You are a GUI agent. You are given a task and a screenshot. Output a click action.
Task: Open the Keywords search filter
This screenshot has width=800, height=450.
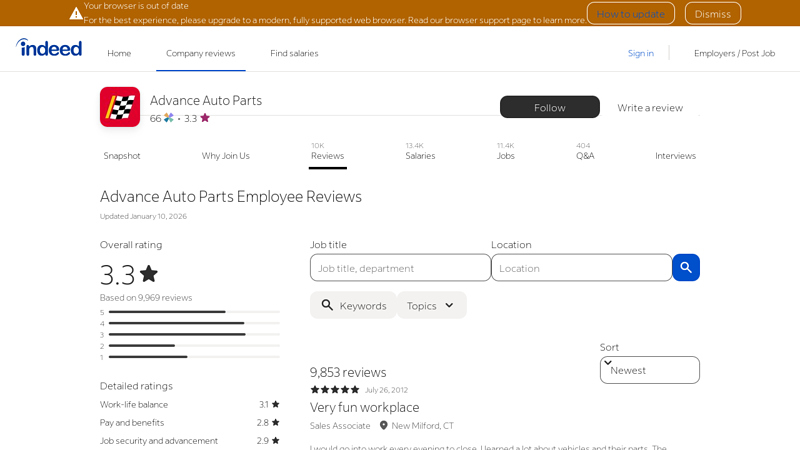click(353, 305)
